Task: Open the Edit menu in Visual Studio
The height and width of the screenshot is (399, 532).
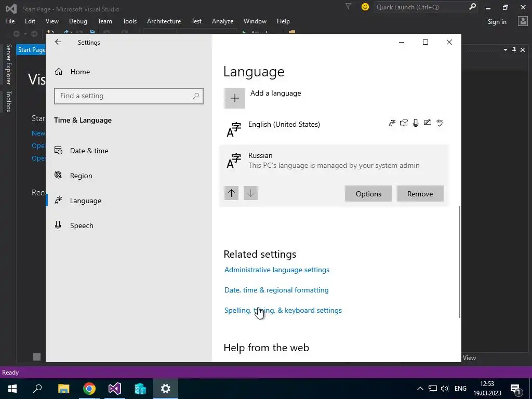Action: (30, 21)
